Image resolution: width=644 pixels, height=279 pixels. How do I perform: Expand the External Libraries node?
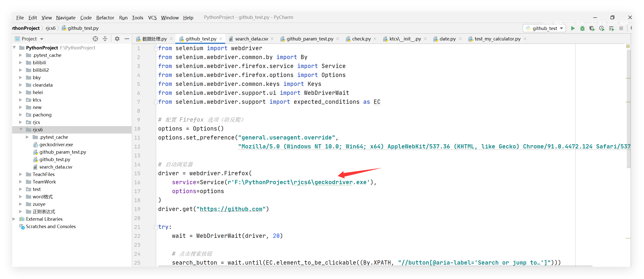pos(14,219)
